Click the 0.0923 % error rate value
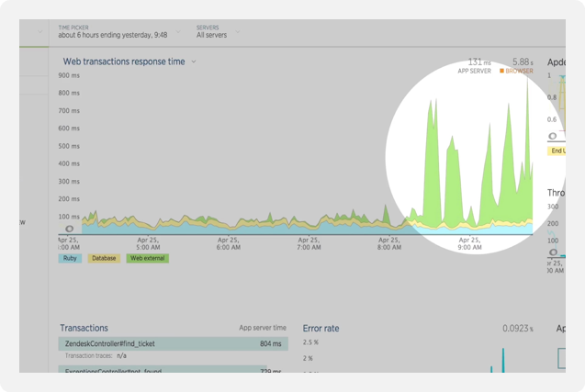Screen dimensions: 585x392 pyautogui.click(x=518, y=329)
